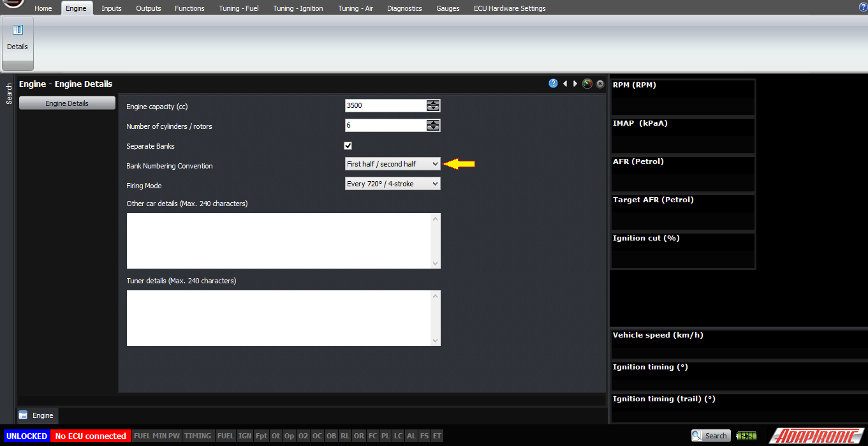Screen dimensions: 868x446
Task: Open the Tuning - Air tab
Action: (x=356, y=8)
